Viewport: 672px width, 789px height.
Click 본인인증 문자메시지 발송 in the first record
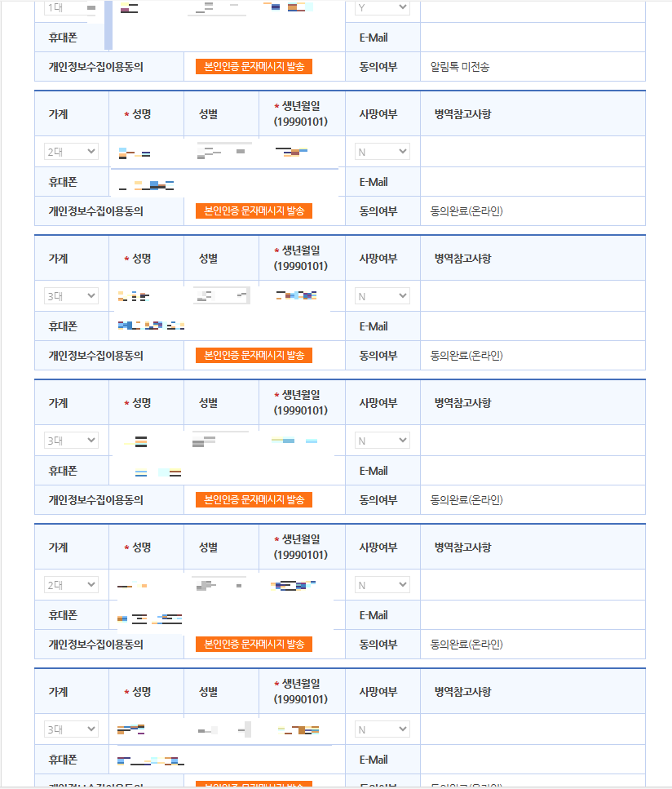[254, 67]
